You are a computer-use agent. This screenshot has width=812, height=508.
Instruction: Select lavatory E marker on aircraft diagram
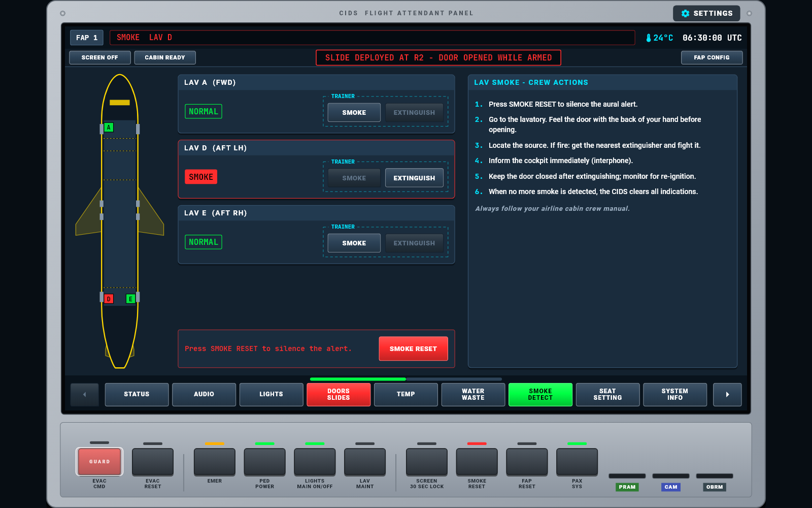pyautogui.click(x=130, y=299)
